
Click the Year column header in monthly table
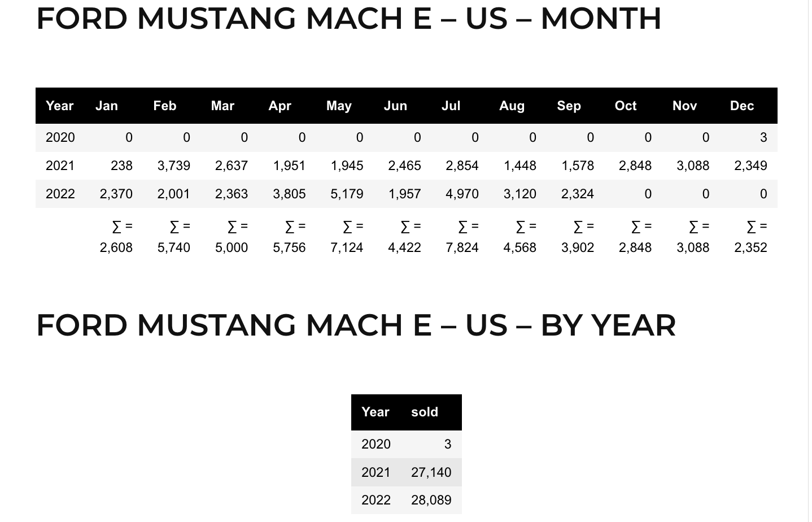[59, 106]
